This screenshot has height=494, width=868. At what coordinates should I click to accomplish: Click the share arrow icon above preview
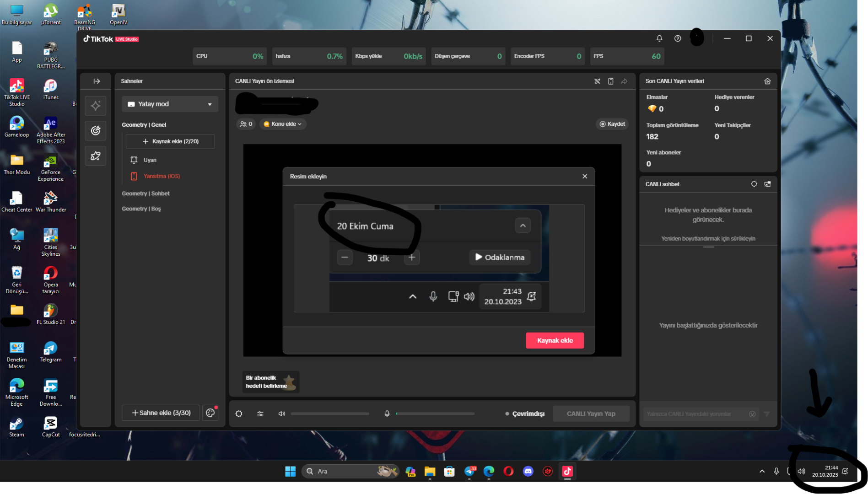tap(624, 81)
